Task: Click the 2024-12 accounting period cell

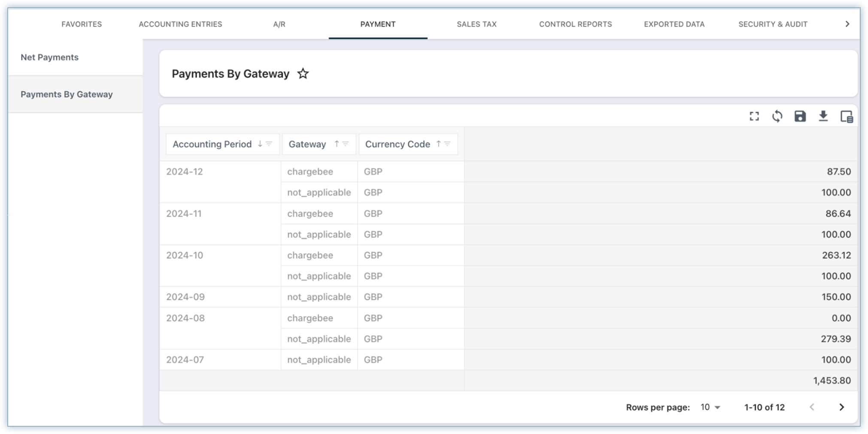Action: tap(185, 172)
